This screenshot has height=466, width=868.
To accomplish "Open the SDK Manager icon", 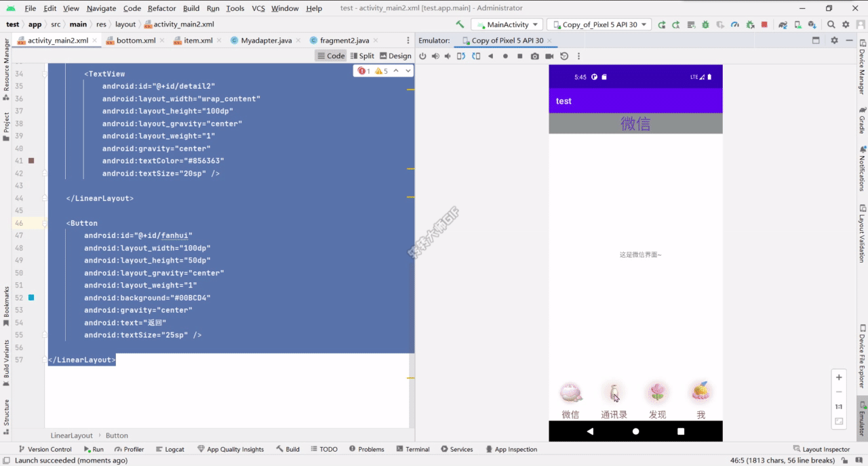I will pos(812,24).
